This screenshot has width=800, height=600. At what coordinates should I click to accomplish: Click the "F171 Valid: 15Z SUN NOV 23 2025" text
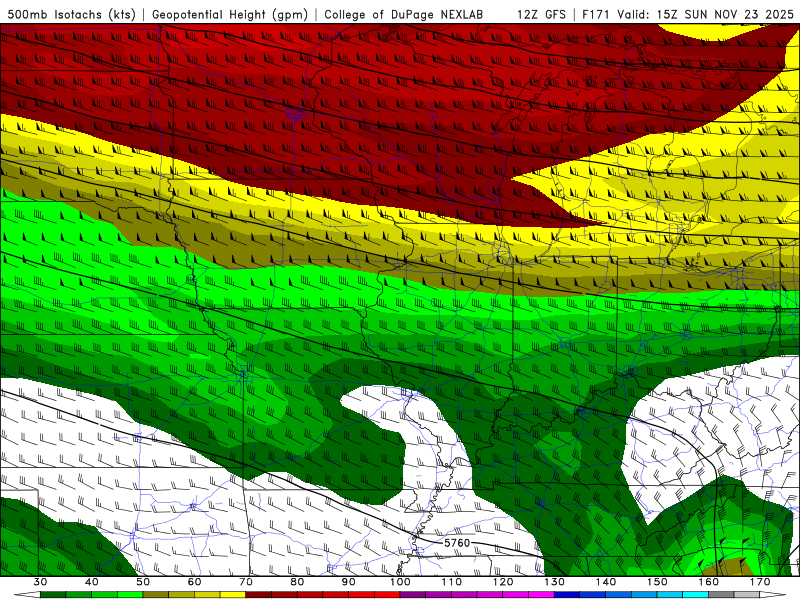pyautogui.click(x=688, y=14)
